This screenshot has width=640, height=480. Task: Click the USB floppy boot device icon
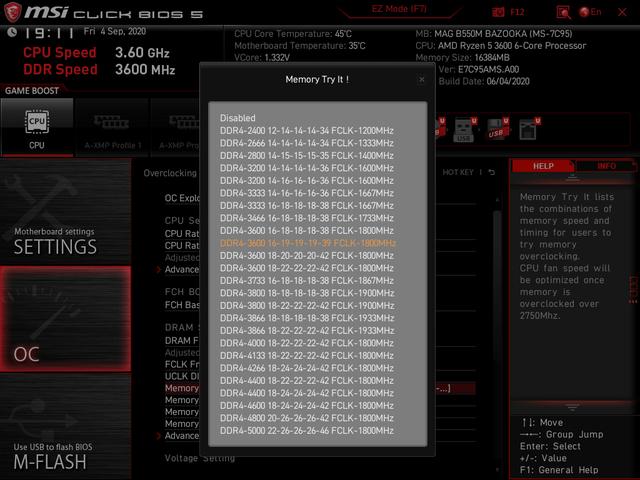point(498,129)
